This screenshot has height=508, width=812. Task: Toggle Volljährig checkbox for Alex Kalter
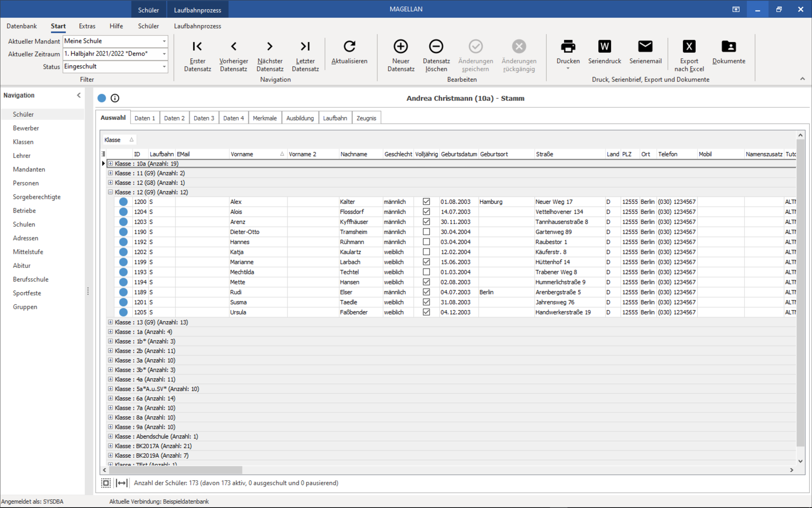point(426,202)
